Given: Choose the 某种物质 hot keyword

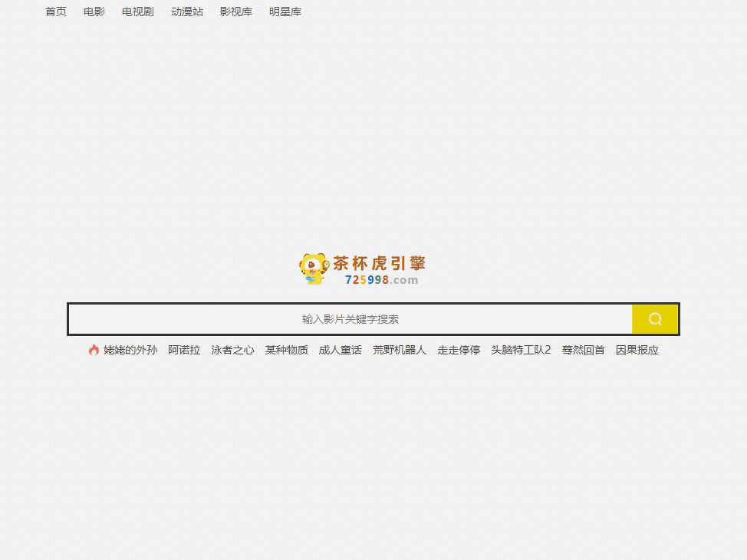Looking at the screenshot, I should 287,350.
